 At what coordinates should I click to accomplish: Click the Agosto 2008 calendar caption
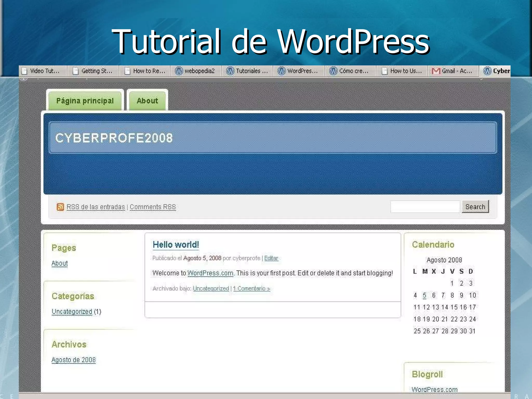coord(444,260)
